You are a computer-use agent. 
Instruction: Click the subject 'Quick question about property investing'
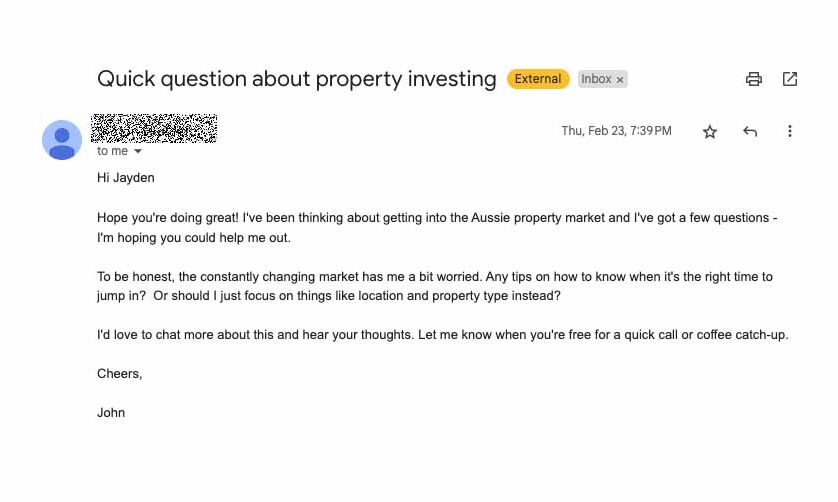pyautogui.click(x=297, y=79)
